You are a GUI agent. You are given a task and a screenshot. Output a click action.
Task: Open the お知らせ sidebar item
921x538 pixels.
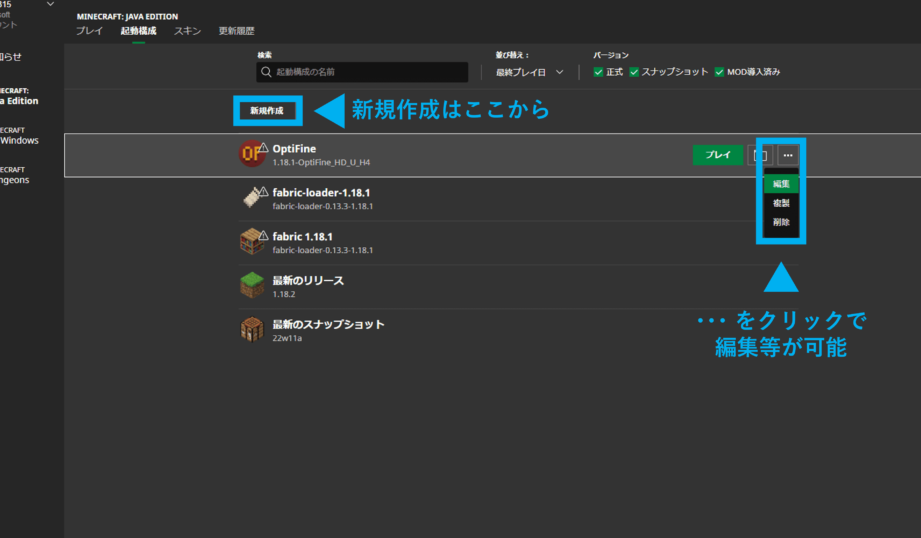[11, 57]
